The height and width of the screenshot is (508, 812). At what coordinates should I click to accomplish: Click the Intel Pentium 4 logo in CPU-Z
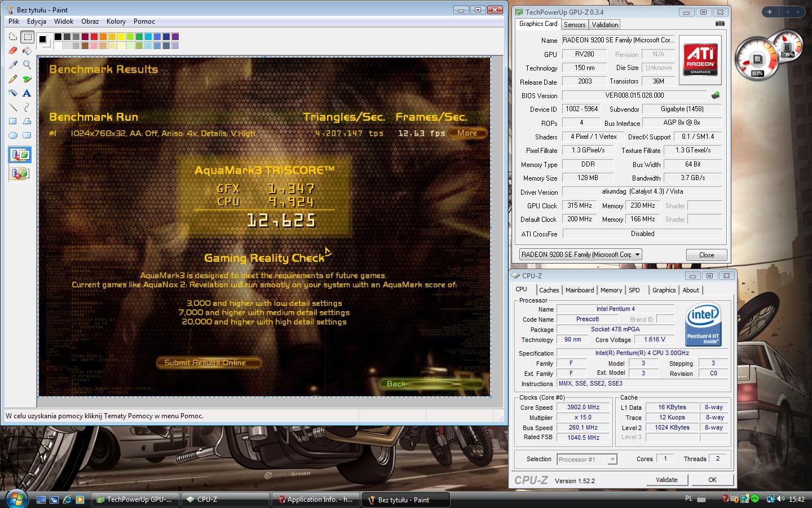[703, 325]
